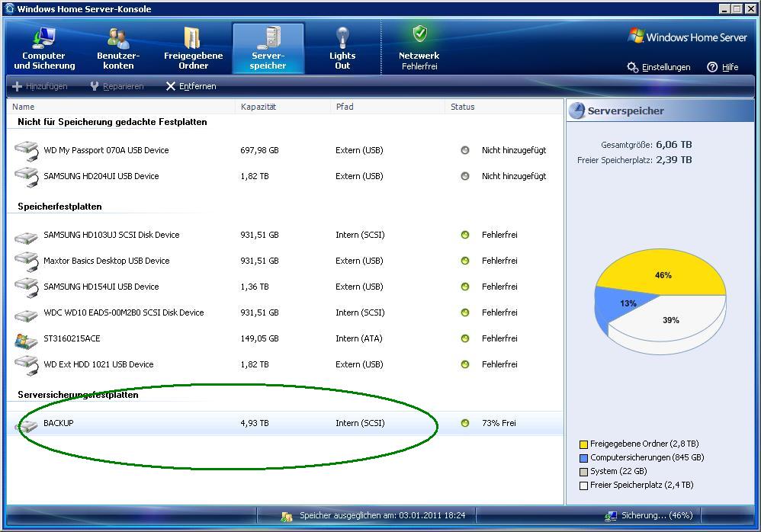The image size is (761, 532).
Task: Click Entfernen to remove the drive
Action: pos(191,86)
